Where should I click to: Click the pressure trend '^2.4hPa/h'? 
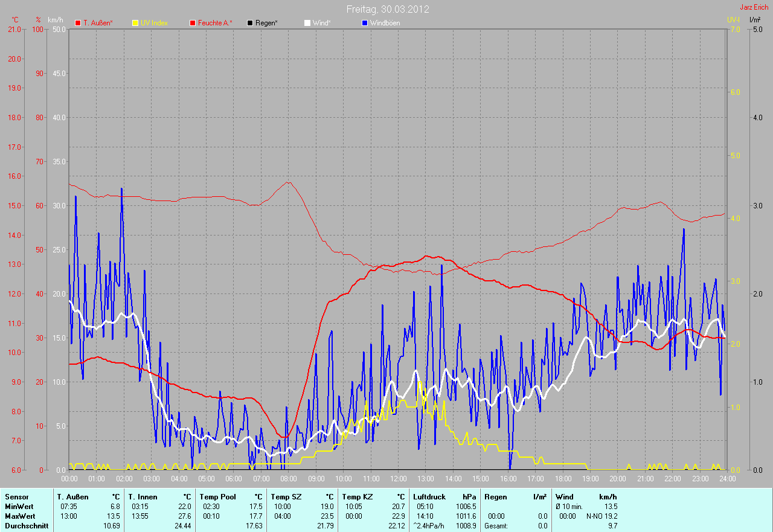tap(429, 526)
